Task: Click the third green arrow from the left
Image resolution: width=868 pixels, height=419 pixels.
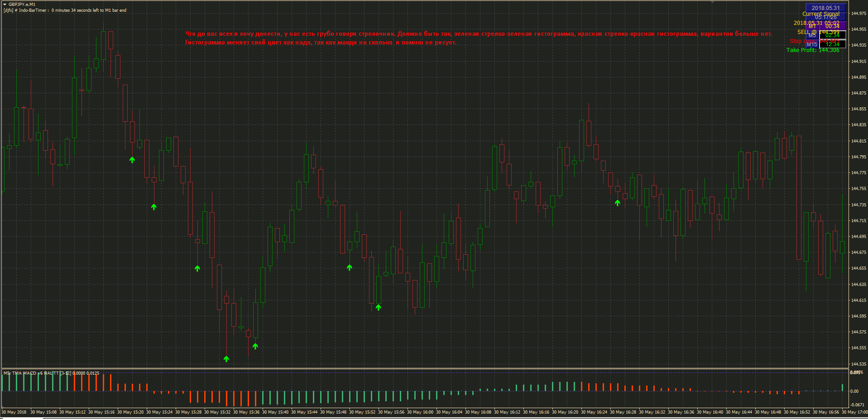Action: (197, 268)
